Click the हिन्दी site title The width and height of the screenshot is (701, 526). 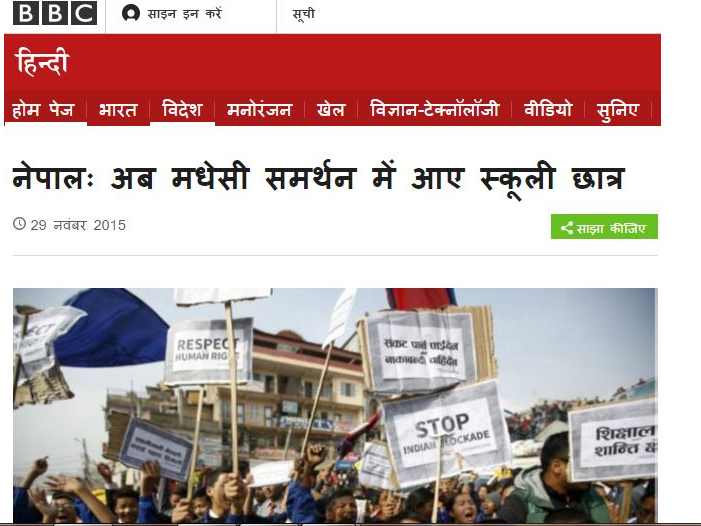42,62
